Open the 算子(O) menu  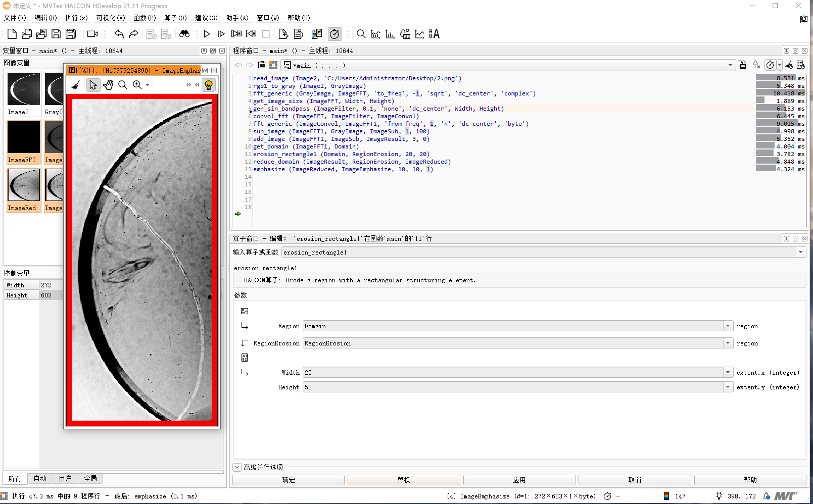click(x=175, y=18)
